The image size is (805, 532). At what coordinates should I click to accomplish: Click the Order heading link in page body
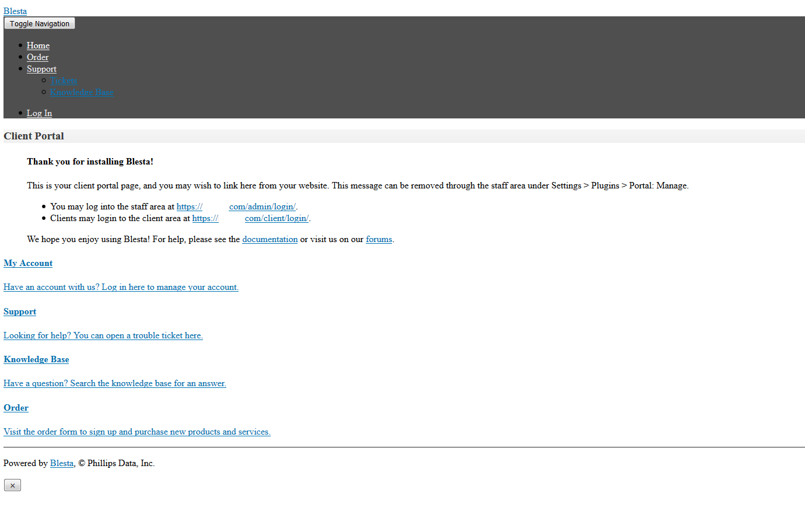tap(16, 408)
